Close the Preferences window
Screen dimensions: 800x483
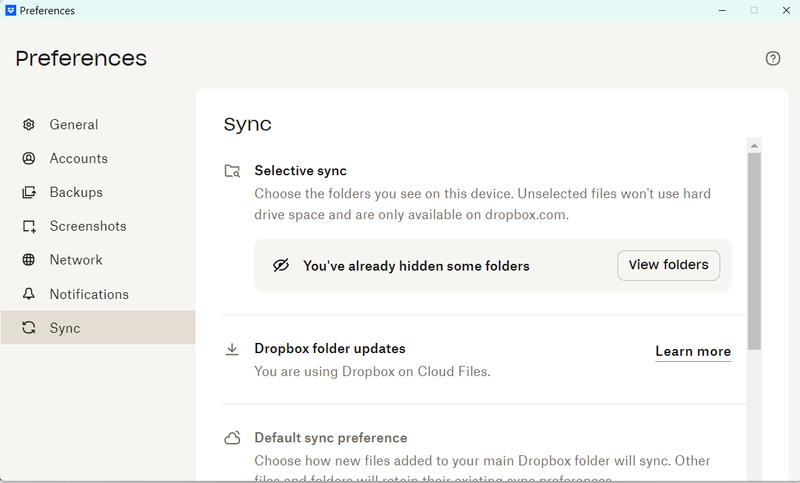coord(784,10)
